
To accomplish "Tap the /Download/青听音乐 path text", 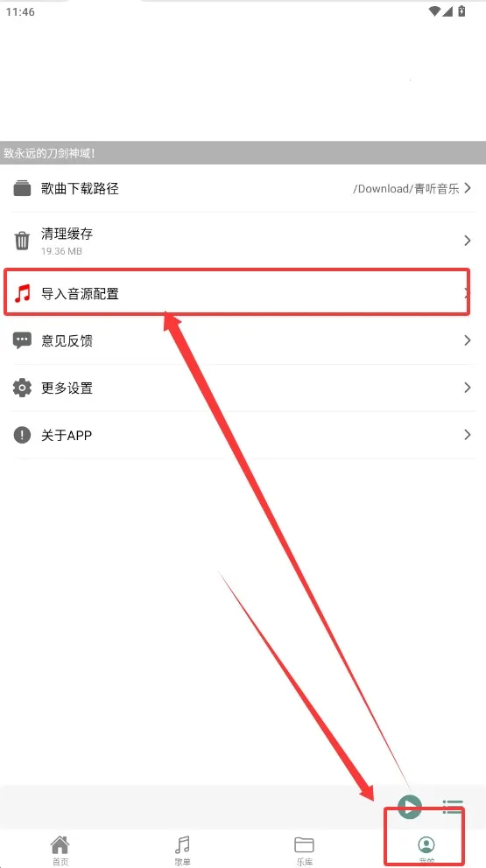I will (405, 189).
